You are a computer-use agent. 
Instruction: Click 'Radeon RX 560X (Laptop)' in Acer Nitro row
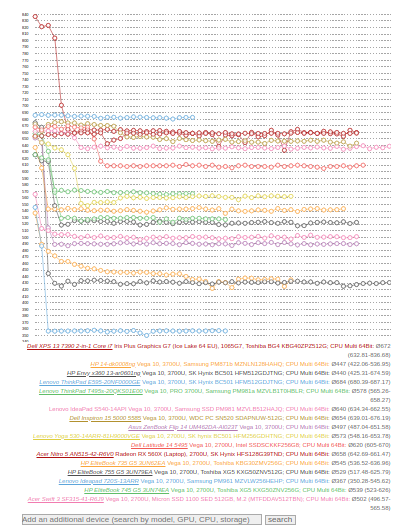point(151,454)
